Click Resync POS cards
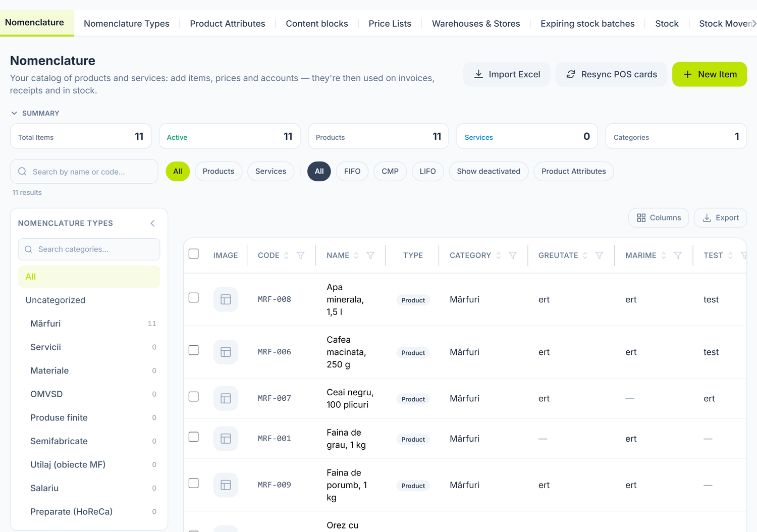757x532 pixels. point(611,74)
